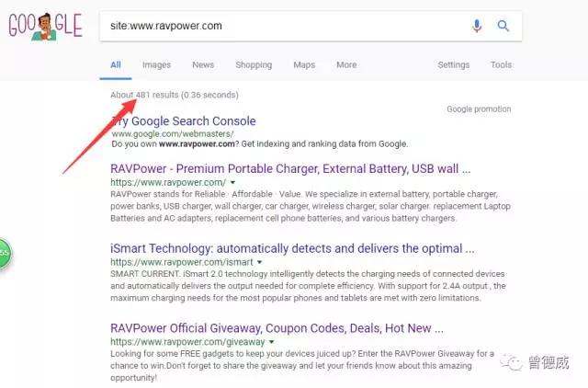The width and height of the screenshot is (588, 388).
Task: Click the 'About 481 results' count text
Action: (x=144, y=95)
